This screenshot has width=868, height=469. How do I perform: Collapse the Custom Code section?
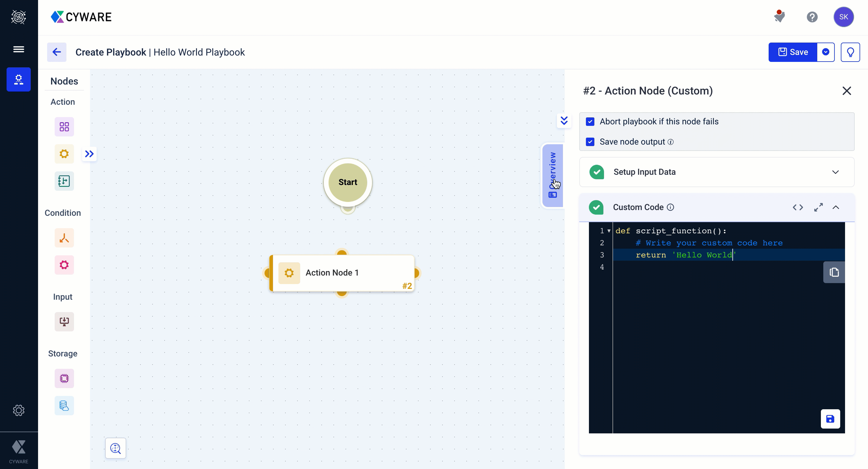tap(836, 207)
